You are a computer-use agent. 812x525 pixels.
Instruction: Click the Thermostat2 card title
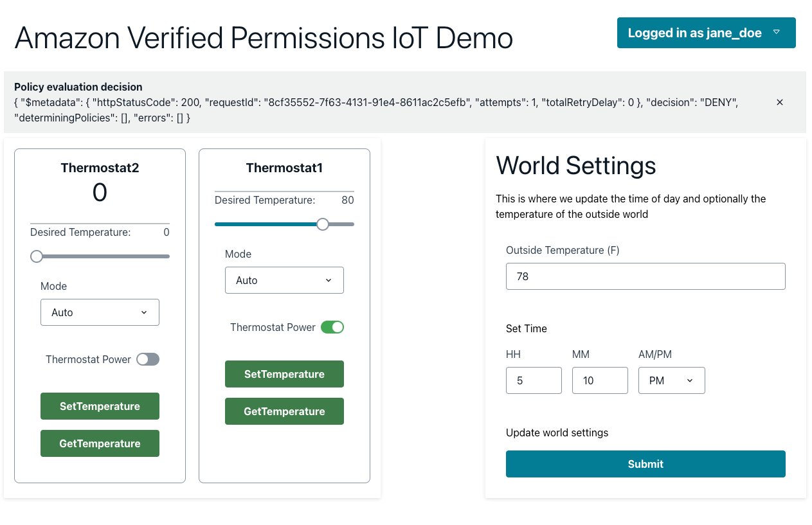click(x=100, y=168)
